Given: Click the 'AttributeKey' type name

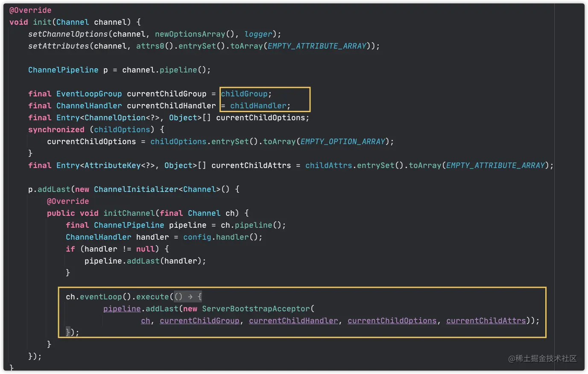Looking at the screenshot, I should click(x=113, y=165).
